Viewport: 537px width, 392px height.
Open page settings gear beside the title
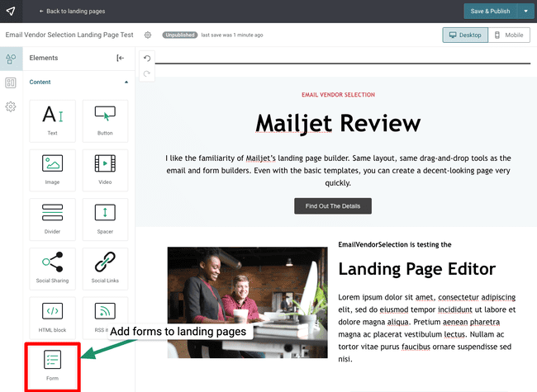click(148, 35)
